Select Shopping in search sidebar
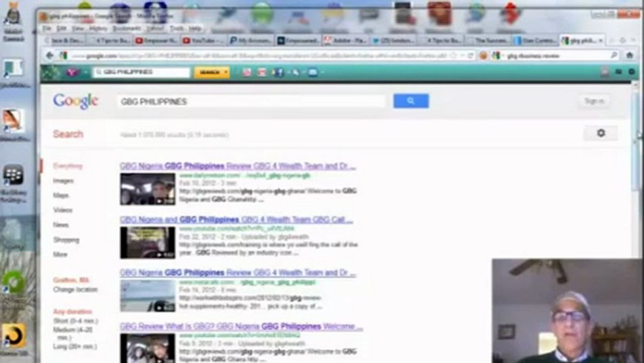Image resolution: width=644 pixels, height=363 pixels. [66, 239]
